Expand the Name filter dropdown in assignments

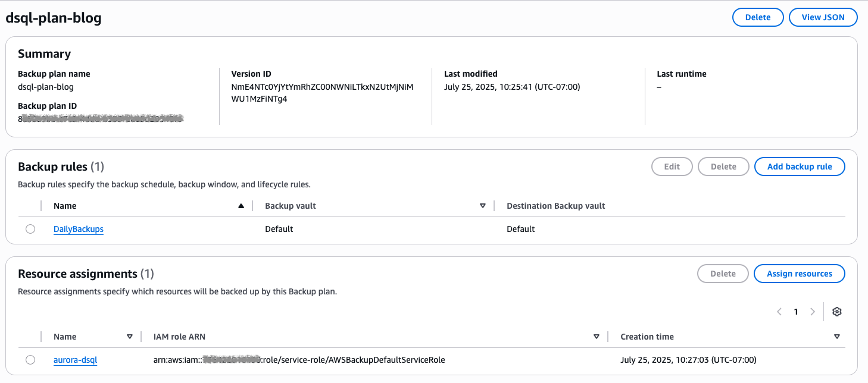tap(130, 336)
